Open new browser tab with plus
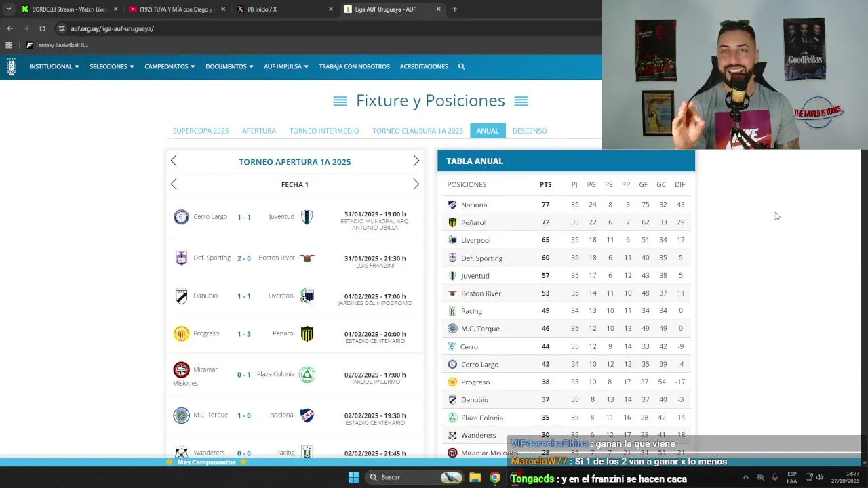This screenshot has height=488, width=868. tap(454, 9)
